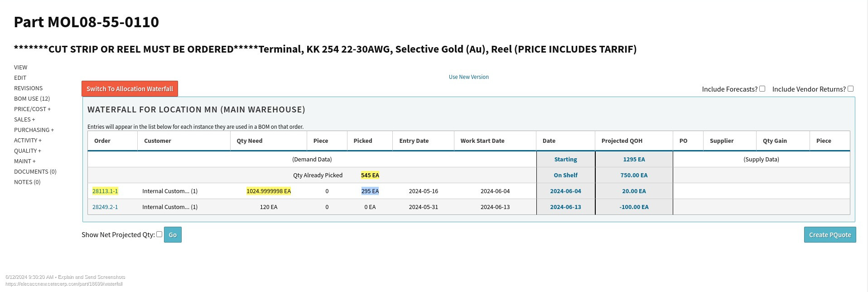Tick the Include Vendor Returns checkbox
This screenshot has height=292, width=868.
click(x=850, y=89)
